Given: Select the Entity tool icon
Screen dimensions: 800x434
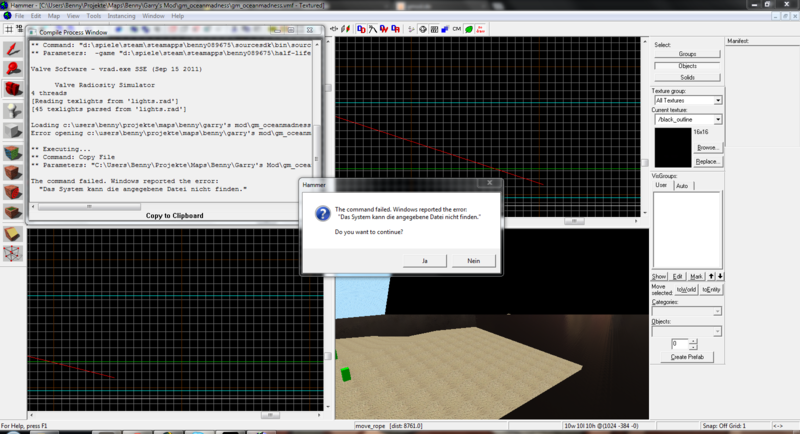Looking at the screenshot, I should (13, 111).
